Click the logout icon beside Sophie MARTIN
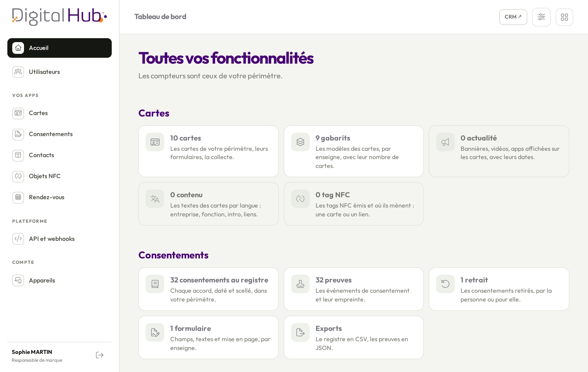 99,355
